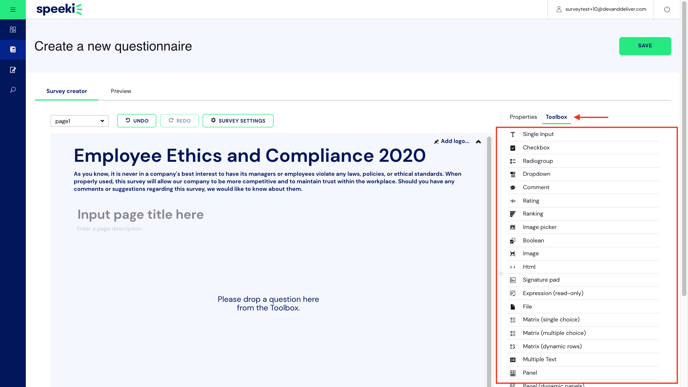Select the Checkbox toolbox icon
This screenshot has width=688, height=387.
click(512, 148)
